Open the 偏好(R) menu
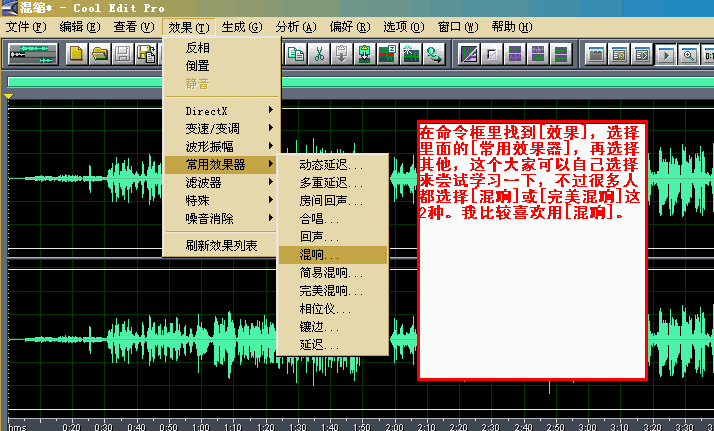This screenshot has width=714, height=431. (350, 27)
